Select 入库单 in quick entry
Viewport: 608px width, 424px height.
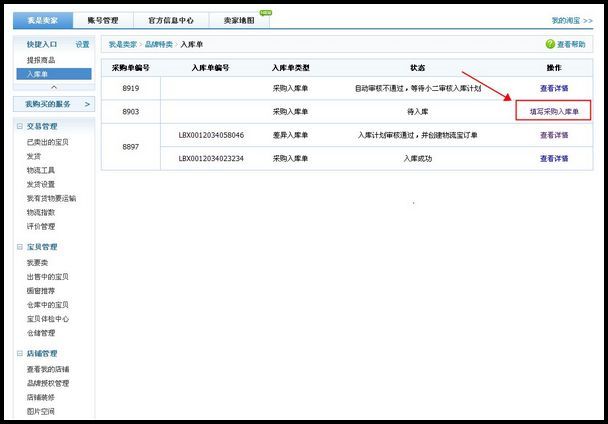pos(54,74)
